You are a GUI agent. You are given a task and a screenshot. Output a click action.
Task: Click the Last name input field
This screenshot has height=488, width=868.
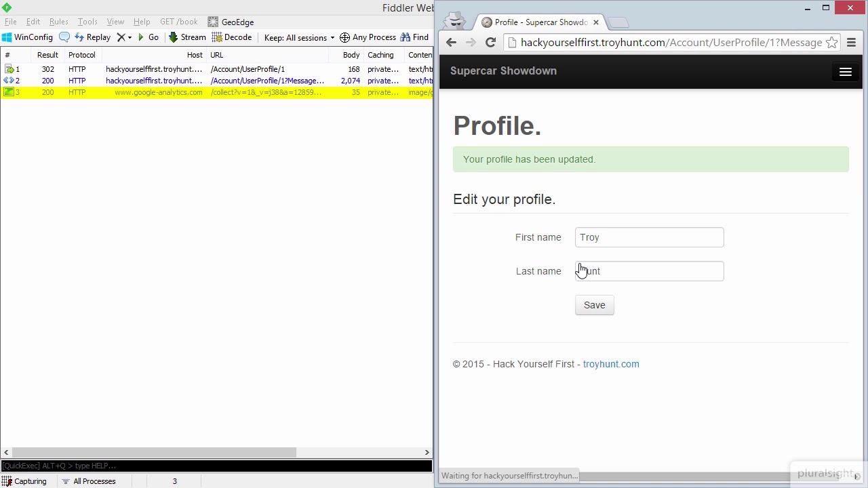pos(650,271)
